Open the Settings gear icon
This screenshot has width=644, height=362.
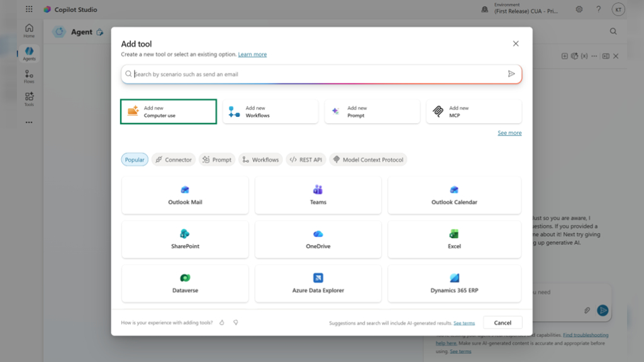point(579,9)
